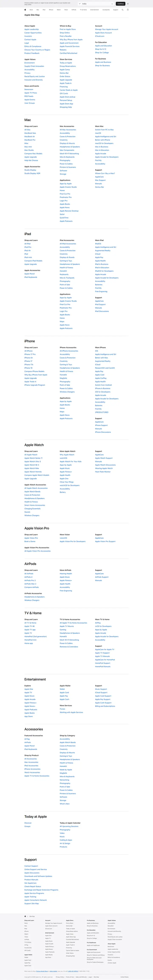Open Vision in the top navigation bar
Image resolution: width=153 pixels, height=980 pixels.
tap(66, 10)
